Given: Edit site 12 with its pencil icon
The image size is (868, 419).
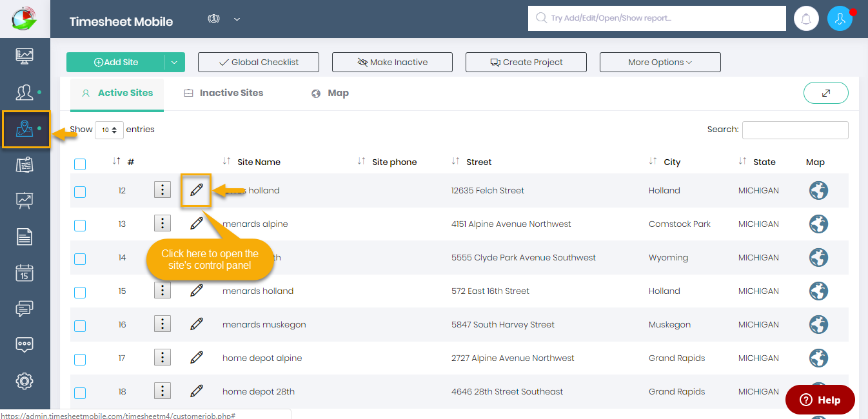Looking at the screenshot, I should click(197, 190).
